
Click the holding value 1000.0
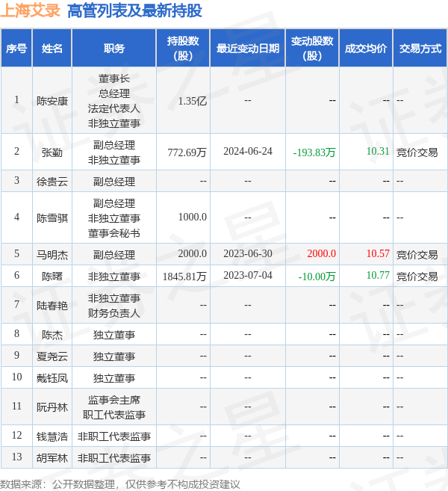tap(192, 217)
